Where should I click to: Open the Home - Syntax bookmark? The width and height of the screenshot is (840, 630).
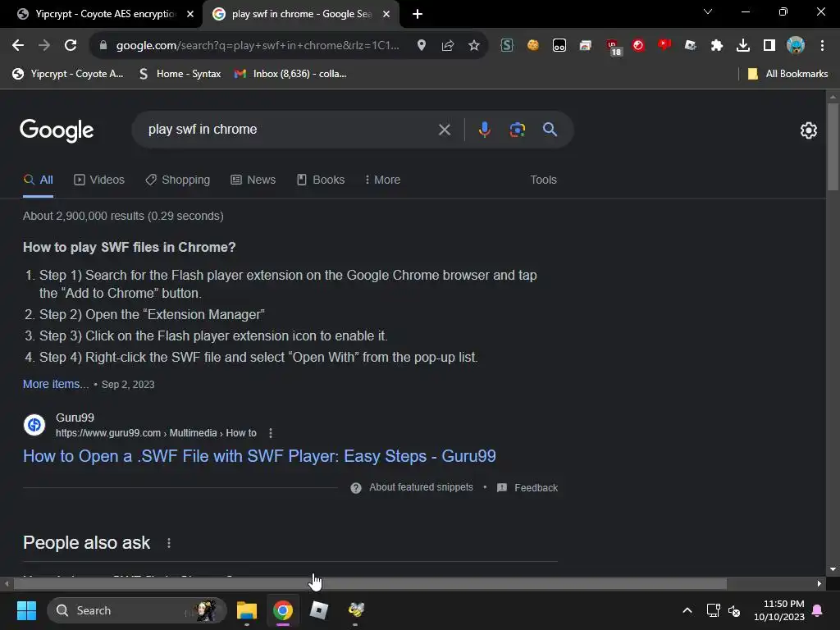[180, 74]
